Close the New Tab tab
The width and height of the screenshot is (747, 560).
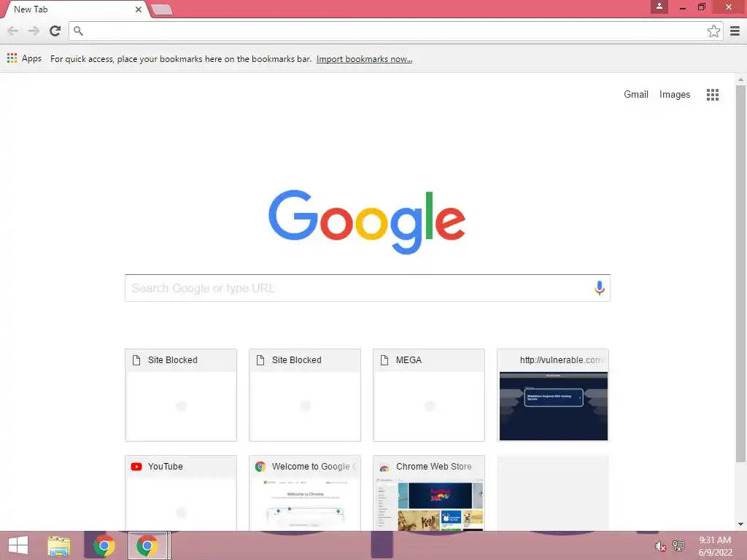click(x=138, y=9)
